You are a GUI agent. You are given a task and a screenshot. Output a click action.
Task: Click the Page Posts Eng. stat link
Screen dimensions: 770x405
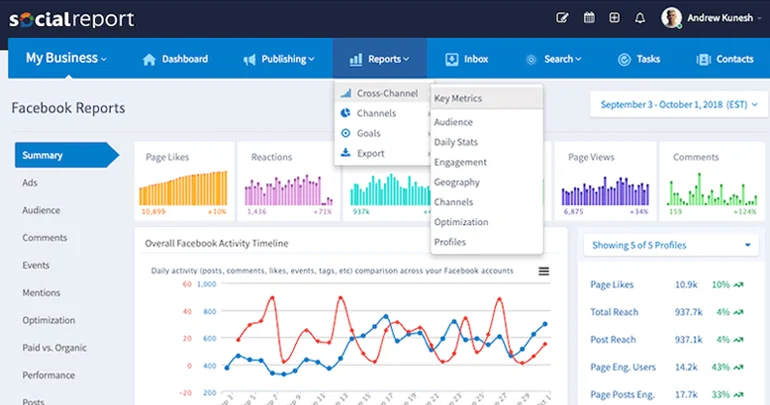[622, 395]
